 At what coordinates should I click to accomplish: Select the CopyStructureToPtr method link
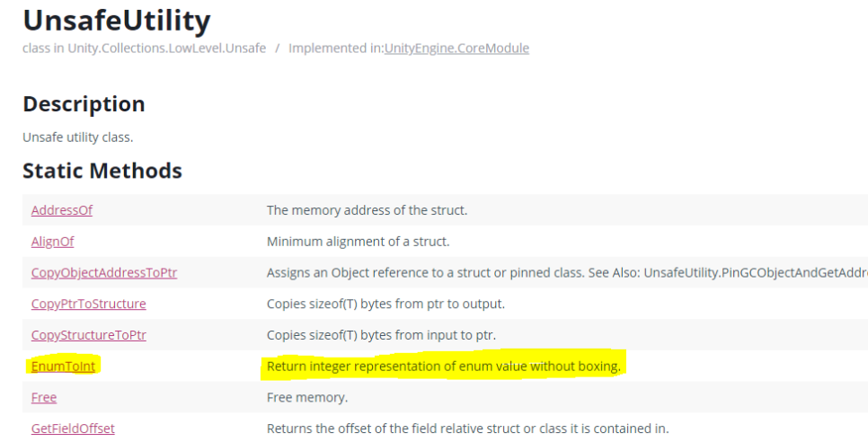pyautogui.click(x=89, y=335)
